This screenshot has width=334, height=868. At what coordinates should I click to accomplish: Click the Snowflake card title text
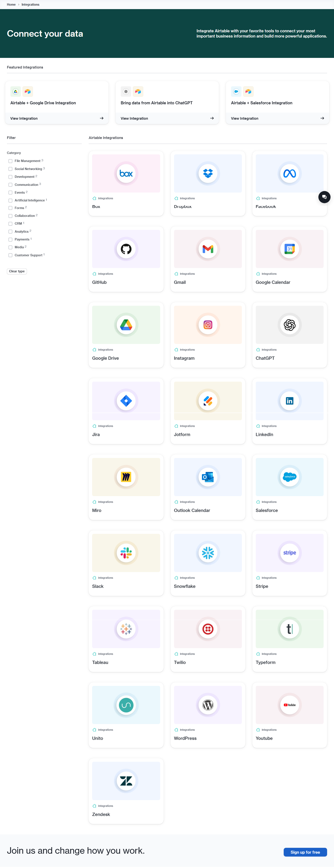pyautogui.click(x=184, y=586)
